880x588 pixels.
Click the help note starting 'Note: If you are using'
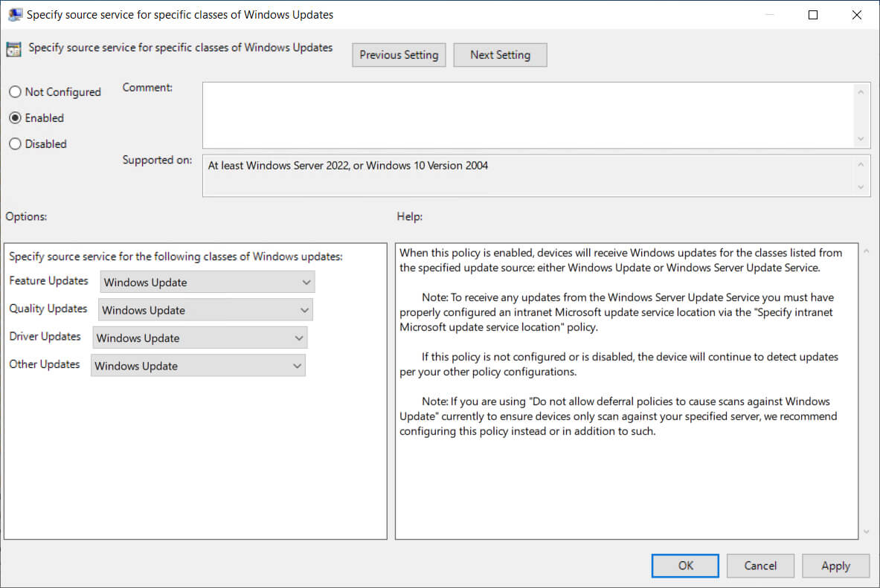618,416
